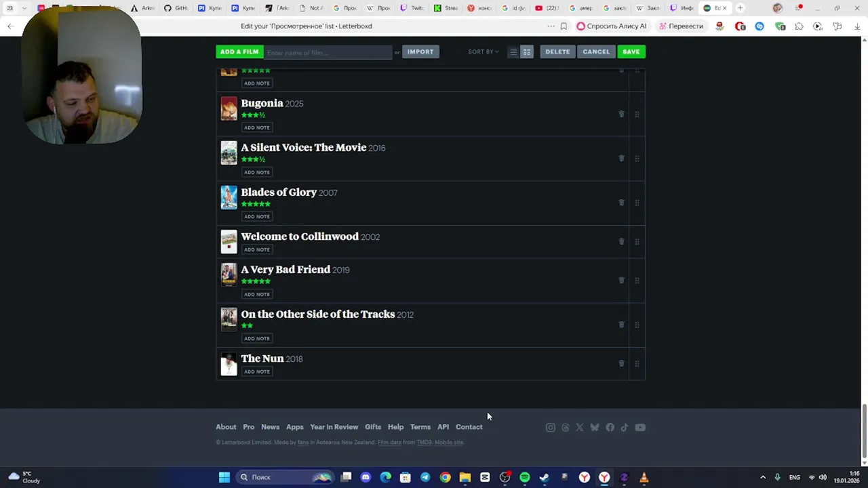Open the SORT BY dropdown
The height and width of the screenshot is (488, 868).
[x=483, y=52]
